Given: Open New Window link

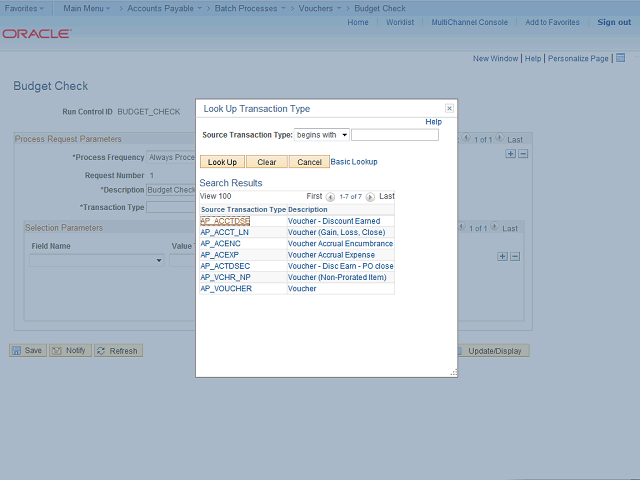Looking at the screenshot, I should coord(495,58).
